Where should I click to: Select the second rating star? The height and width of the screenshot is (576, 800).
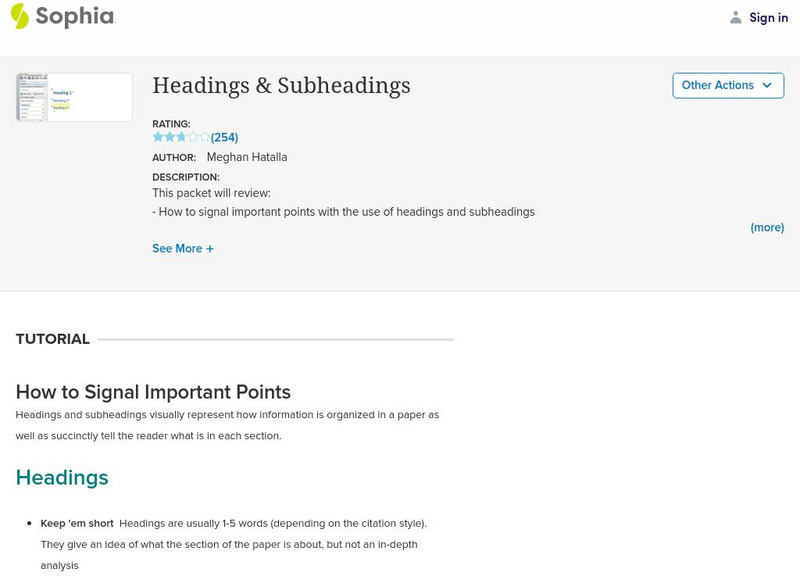(x=169, y=136)
